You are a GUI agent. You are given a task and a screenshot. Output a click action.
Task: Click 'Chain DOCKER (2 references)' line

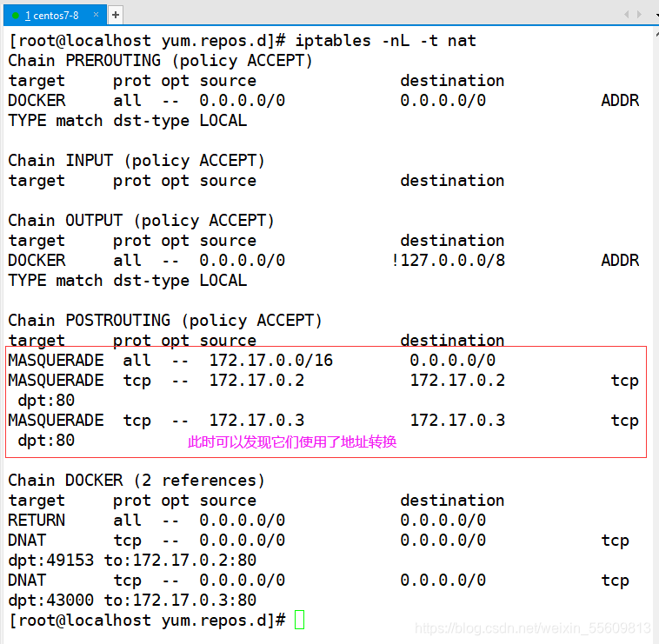[x=136, y=480]
